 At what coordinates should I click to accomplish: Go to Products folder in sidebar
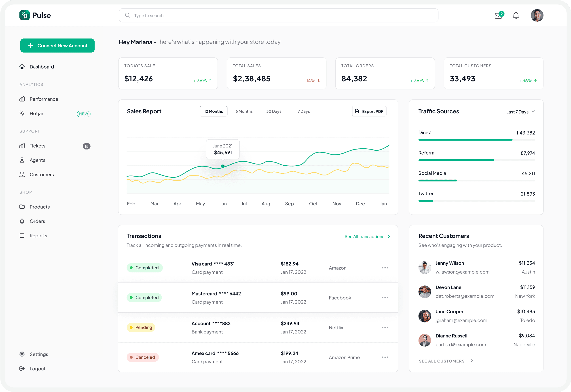(39, 207)
